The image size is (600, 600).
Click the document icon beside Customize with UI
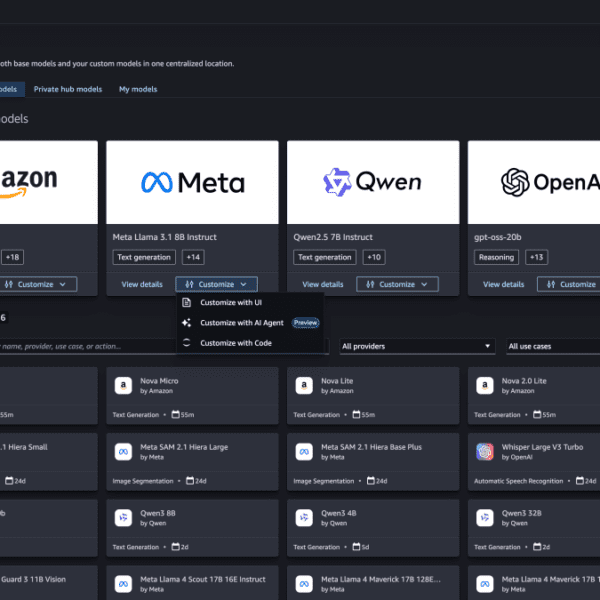pos(186,302)
